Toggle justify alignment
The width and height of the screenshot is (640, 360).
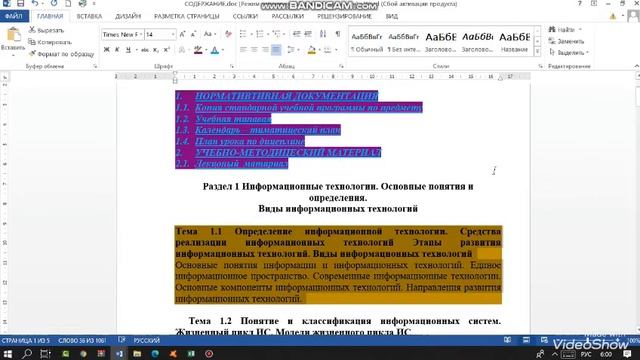[276, 50]
